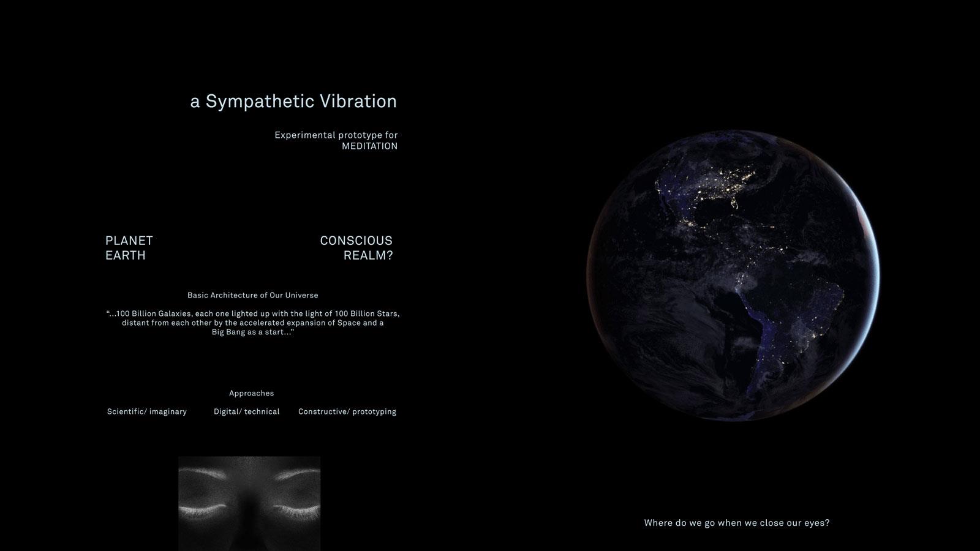980x551 pixels.
Task: Open "Basic Architecture of Our Universe" caption
Action: [252, 295]
